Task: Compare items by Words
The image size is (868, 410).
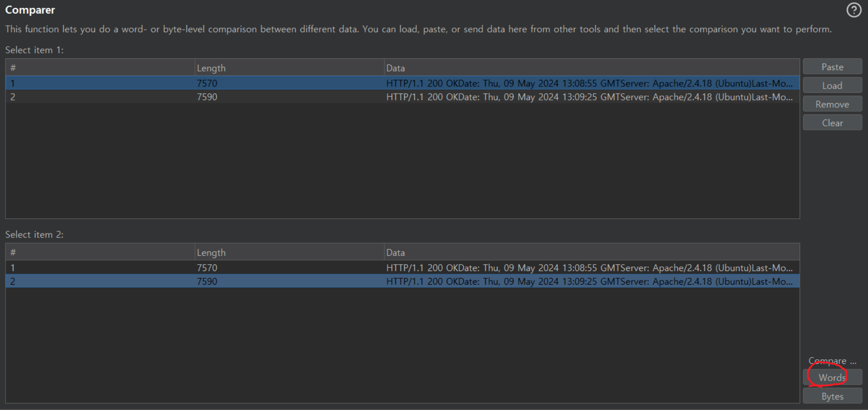Action: [x=832, y=377]
